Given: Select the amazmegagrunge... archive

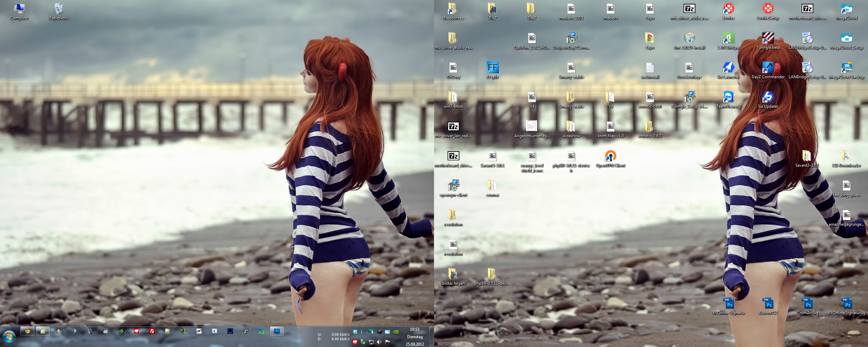Looking at the screenshot, I should click(846, 218).
